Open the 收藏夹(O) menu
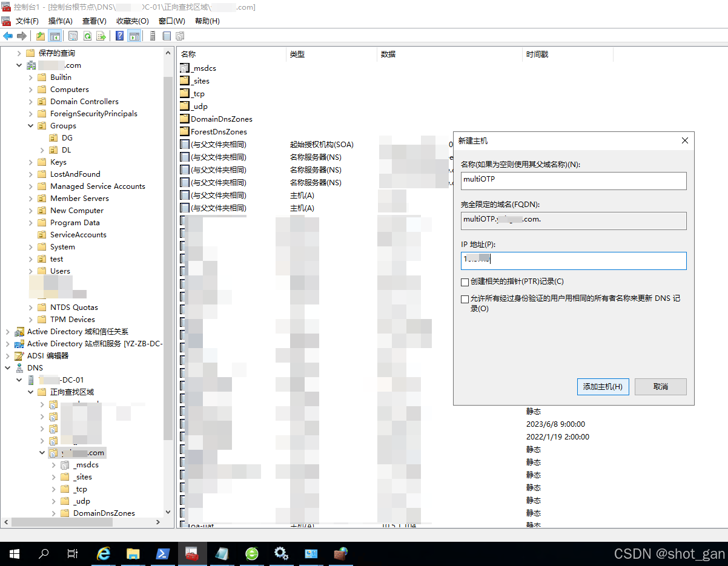The width and height of the screenshot is (728, 566). point(133,21)
